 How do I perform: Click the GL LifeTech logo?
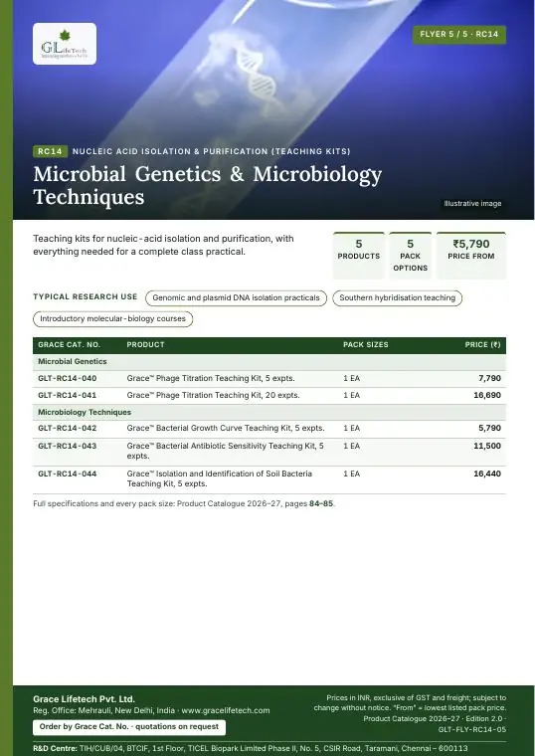pyautogui.click(x=65, y=44)
